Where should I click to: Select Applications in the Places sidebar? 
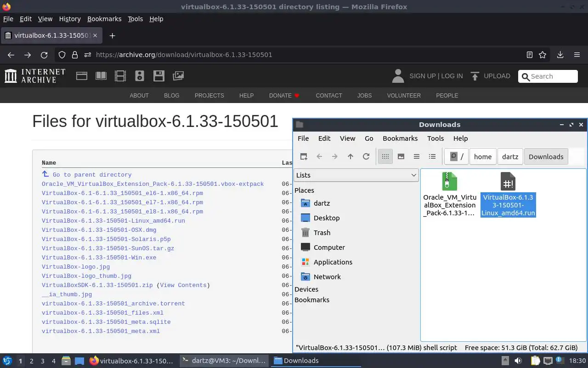coord(333,262)
